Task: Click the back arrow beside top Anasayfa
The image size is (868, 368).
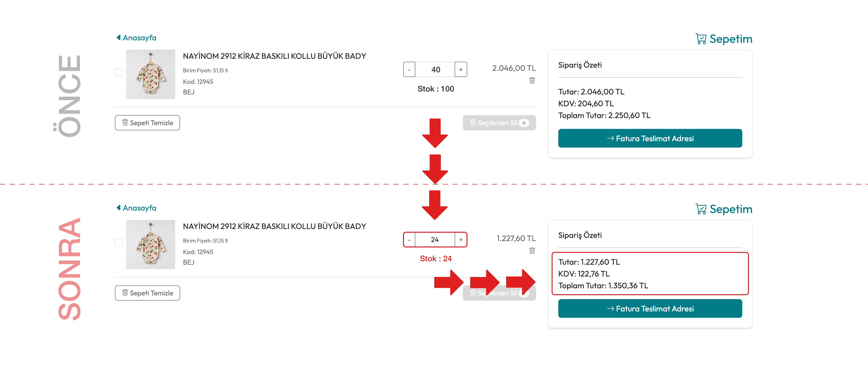Action: 118,37
